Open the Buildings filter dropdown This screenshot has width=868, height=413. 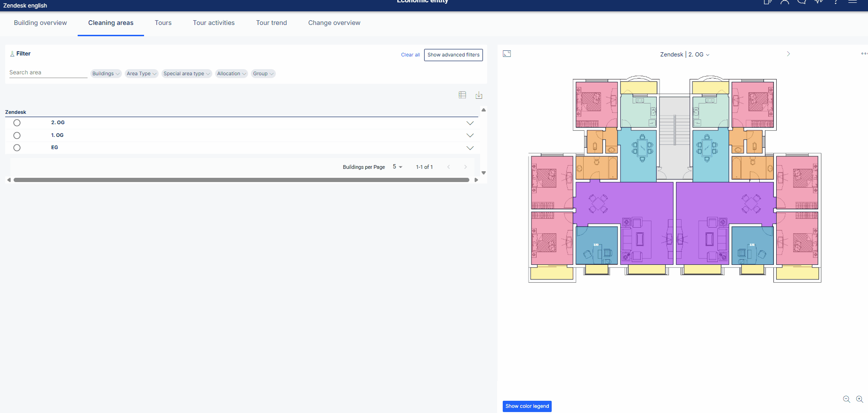pos(106,73)
